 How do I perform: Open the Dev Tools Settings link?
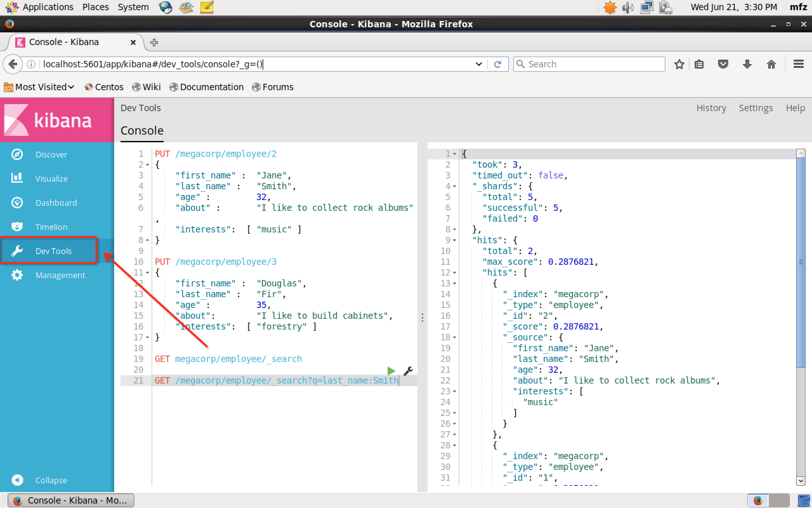tap(756, 108)
